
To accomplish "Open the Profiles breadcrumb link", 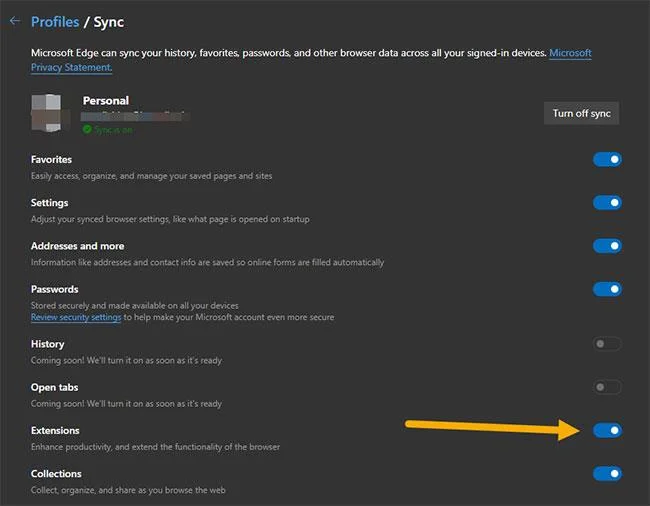I will coord(55,22).
